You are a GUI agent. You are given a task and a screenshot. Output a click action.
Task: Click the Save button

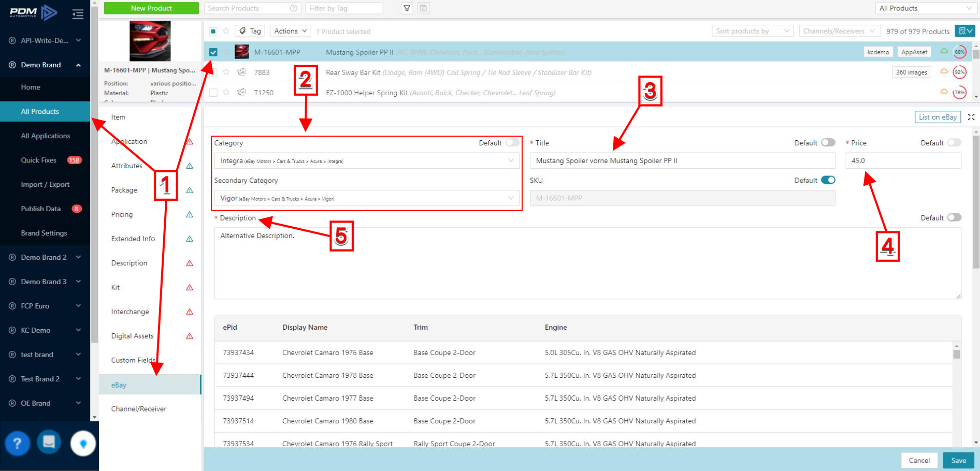958,460
